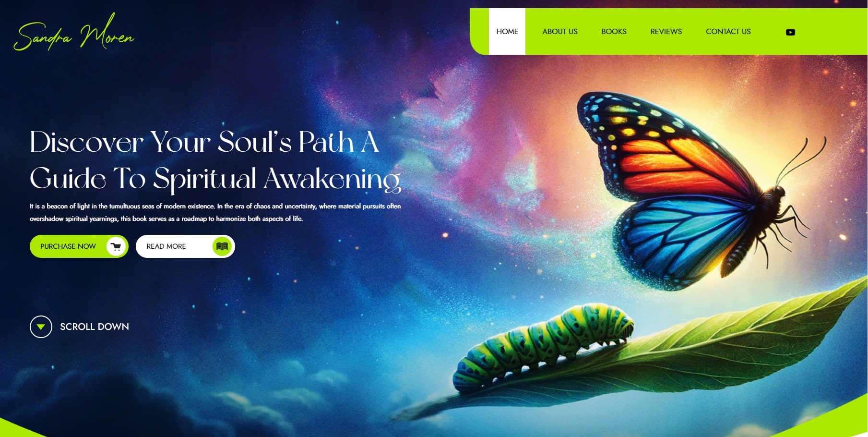
Task: Go to the HOME tab
Action: coord(507,31)
